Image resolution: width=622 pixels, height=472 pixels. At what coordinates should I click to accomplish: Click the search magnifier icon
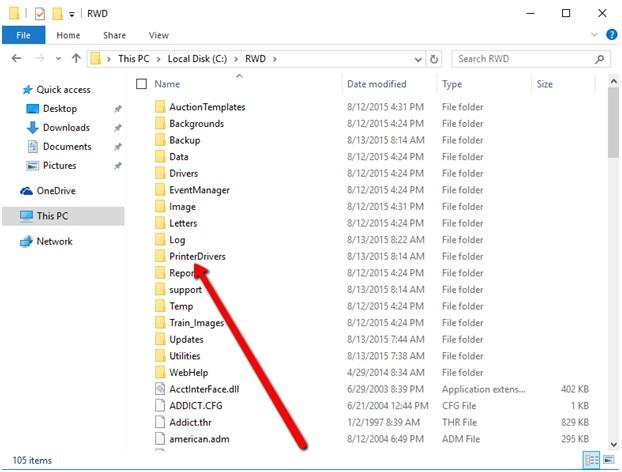coord(599,59)
